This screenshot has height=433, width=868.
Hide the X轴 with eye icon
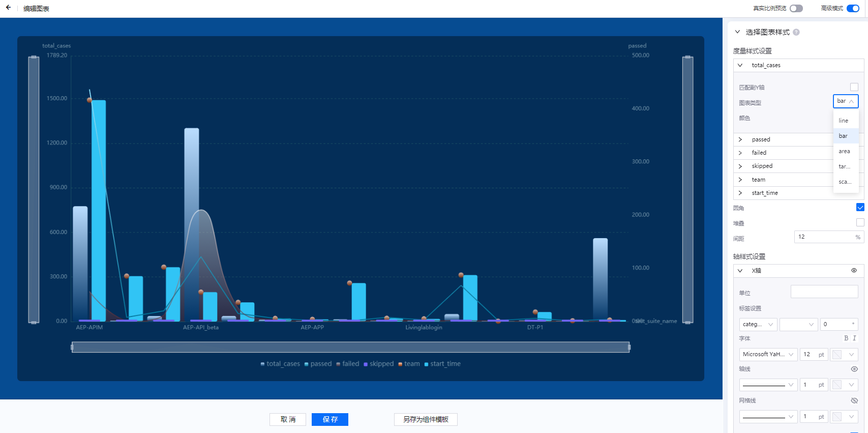(854, 271)
